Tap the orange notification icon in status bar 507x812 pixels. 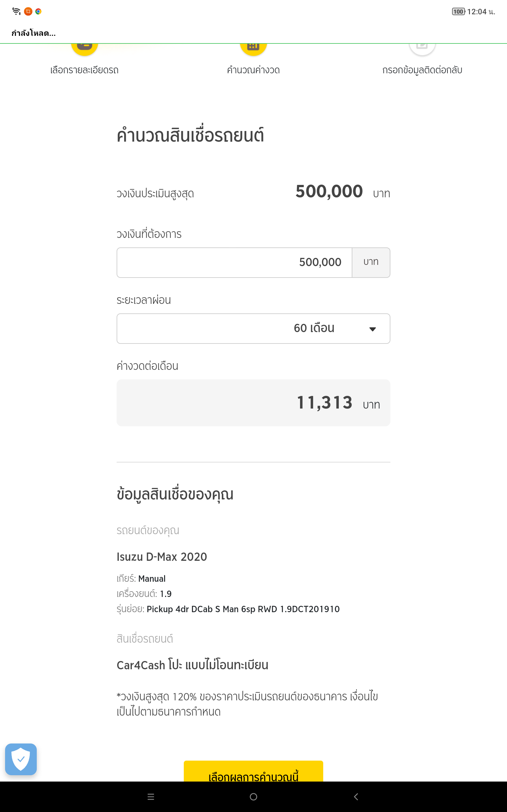[x=28, y=11]
